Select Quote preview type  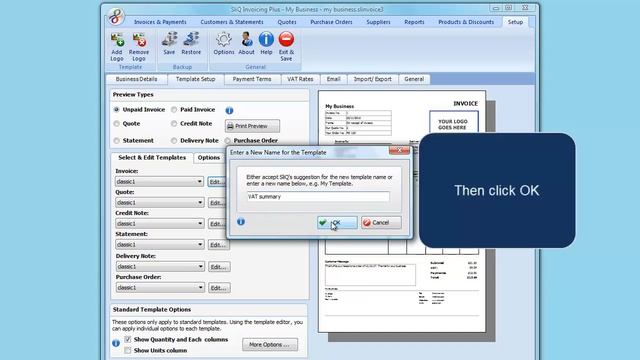(x=117, y=123)
